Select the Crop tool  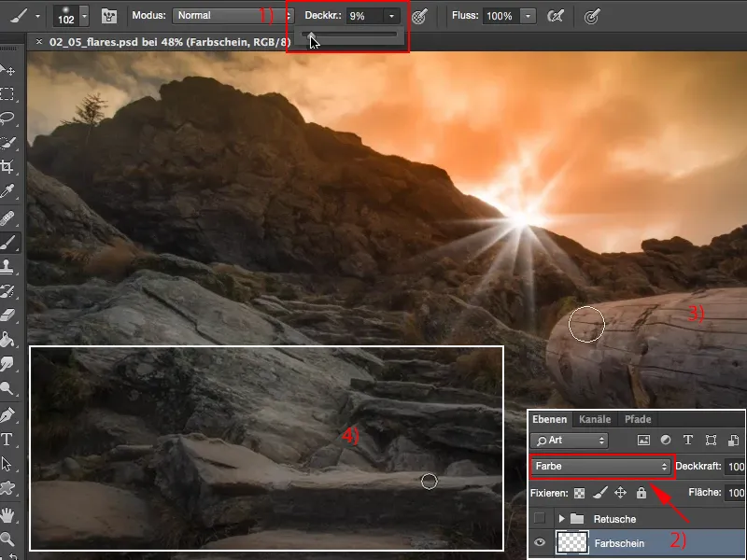(x=7, y=167)
